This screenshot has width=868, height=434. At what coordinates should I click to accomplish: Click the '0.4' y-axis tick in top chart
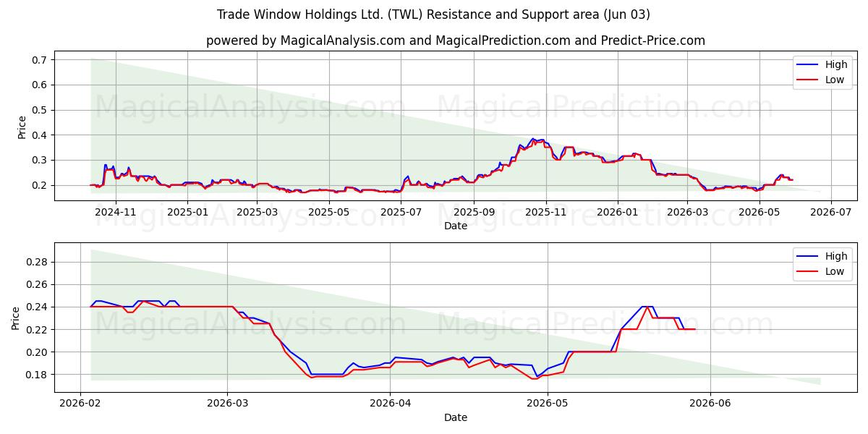pos(41,135)
